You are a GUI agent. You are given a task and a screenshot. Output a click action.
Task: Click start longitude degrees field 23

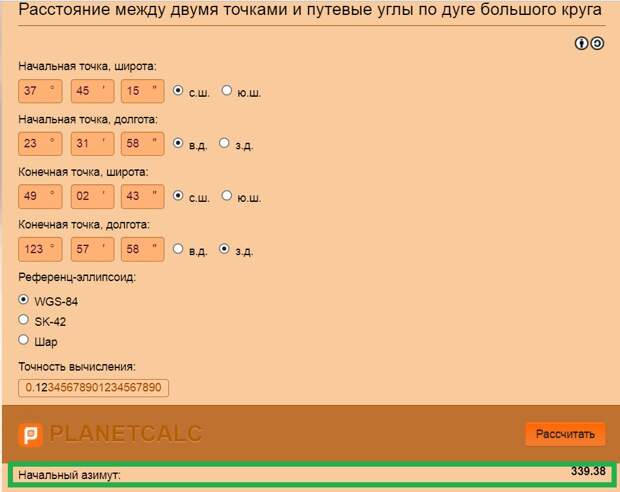[40, 144]
